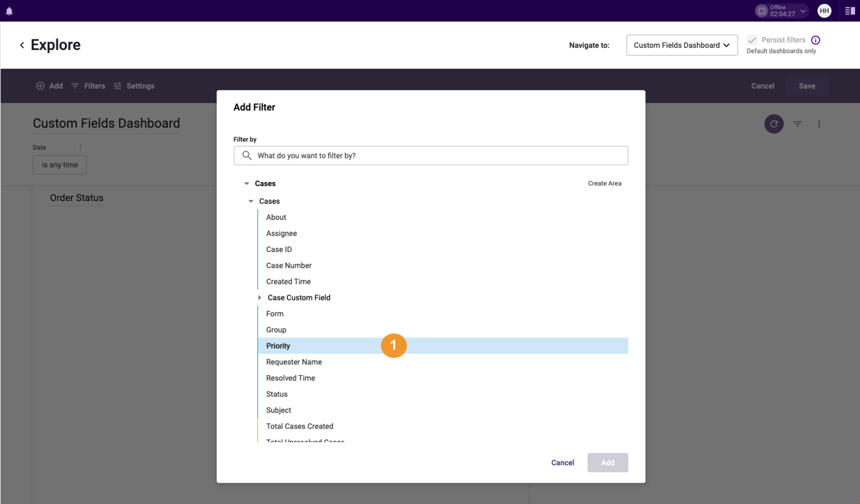The height and width of the screenshot is (504, 860).
Task: Click the Date filter options dots
Action: pyautogui.click(x=80, y=147)
